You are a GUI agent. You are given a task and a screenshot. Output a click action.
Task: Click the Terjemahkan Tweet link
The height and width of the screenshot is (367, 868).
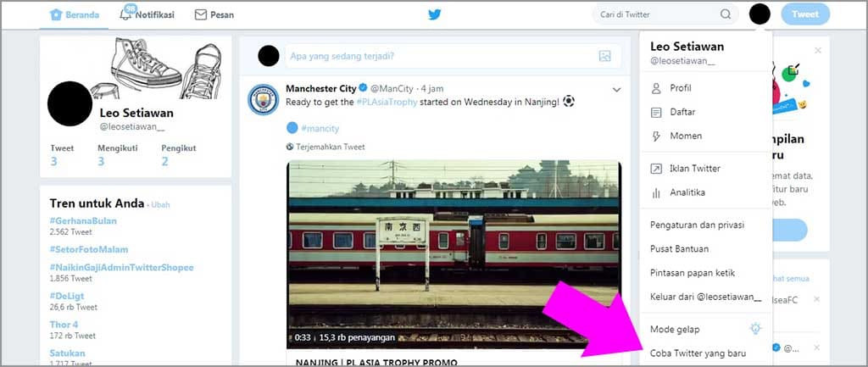coord(330,147)
